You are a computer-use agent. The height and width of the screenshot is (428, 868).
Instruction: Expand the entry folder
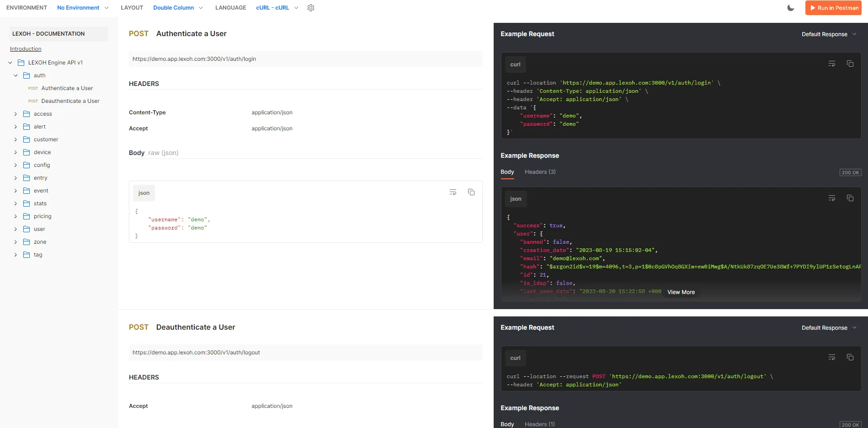click(x=16, y=178)
